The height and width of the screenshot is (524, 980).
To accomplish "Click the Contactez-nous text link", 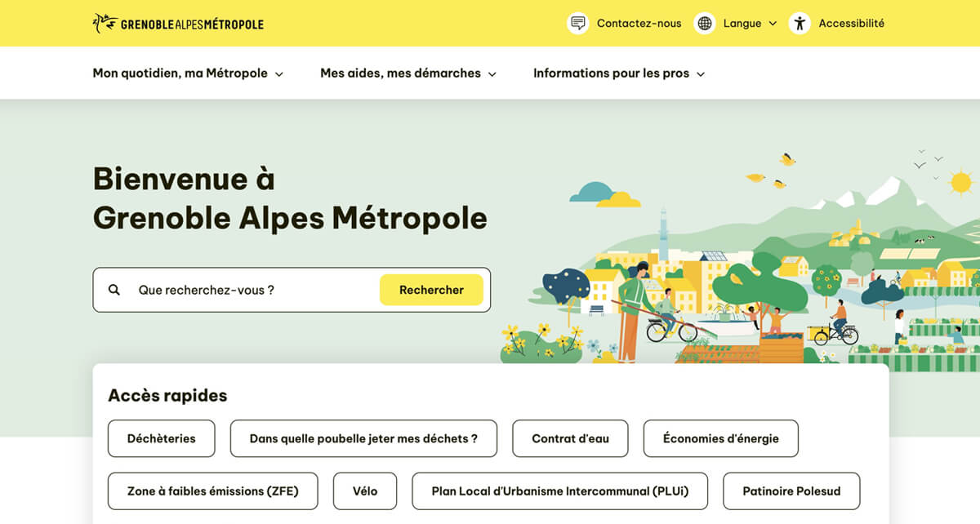I will tap(639, 23).
